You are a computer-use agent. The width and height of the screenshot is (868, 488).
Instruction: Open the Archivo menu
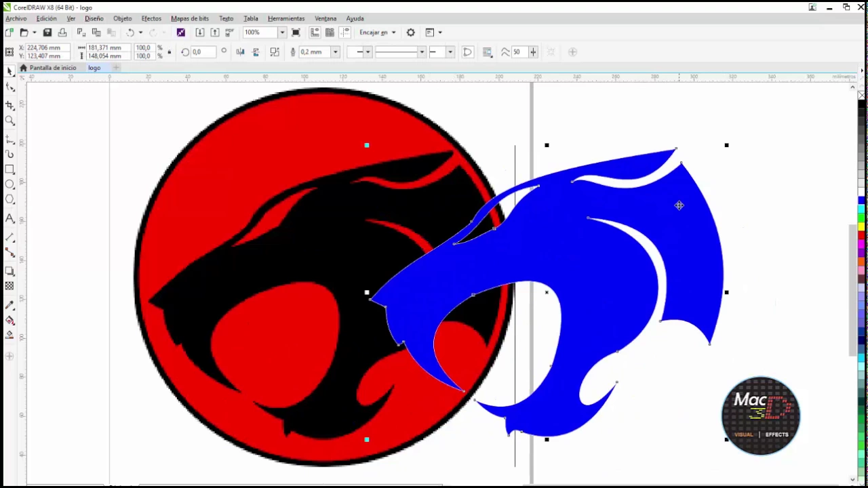tap(16, 18)
